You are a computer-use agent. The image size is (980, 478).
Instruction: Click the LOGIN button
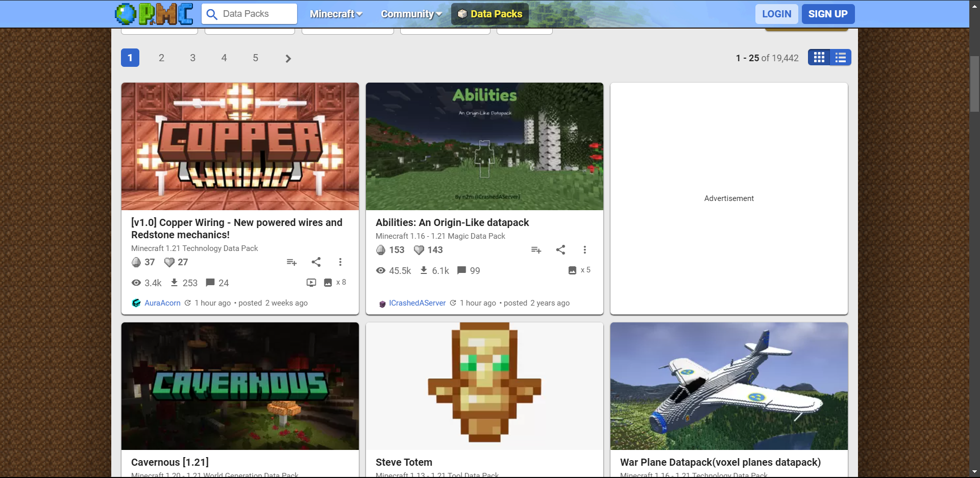point(776,14)
